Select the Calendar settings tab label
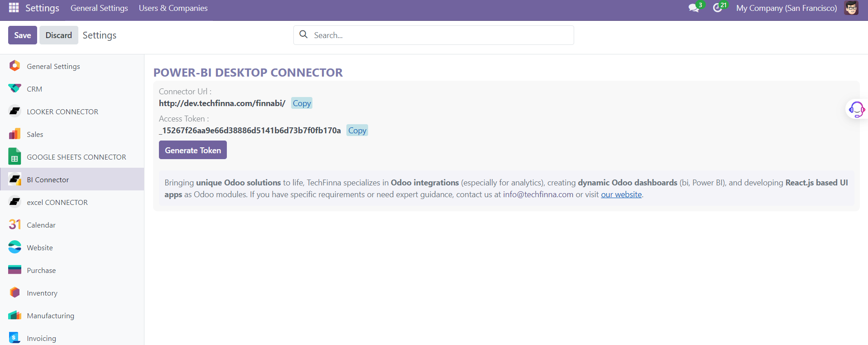868x345 pixels. pos(41,225)
